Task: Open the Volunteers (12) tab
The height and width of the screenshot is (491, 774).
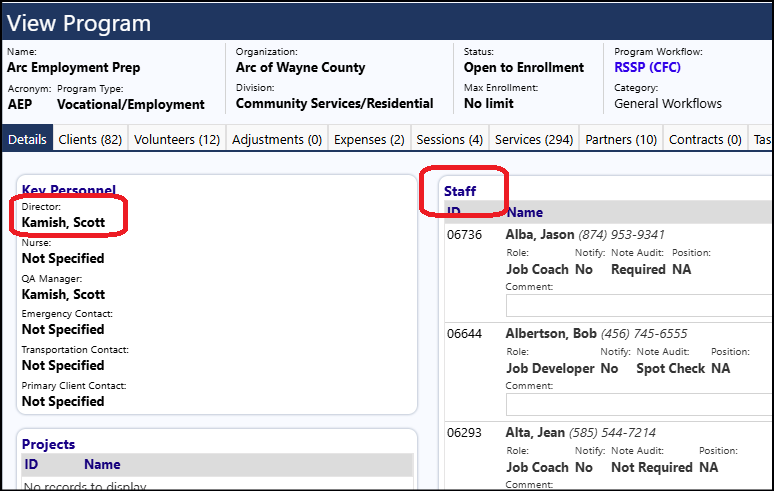Action: coord(177,139)
